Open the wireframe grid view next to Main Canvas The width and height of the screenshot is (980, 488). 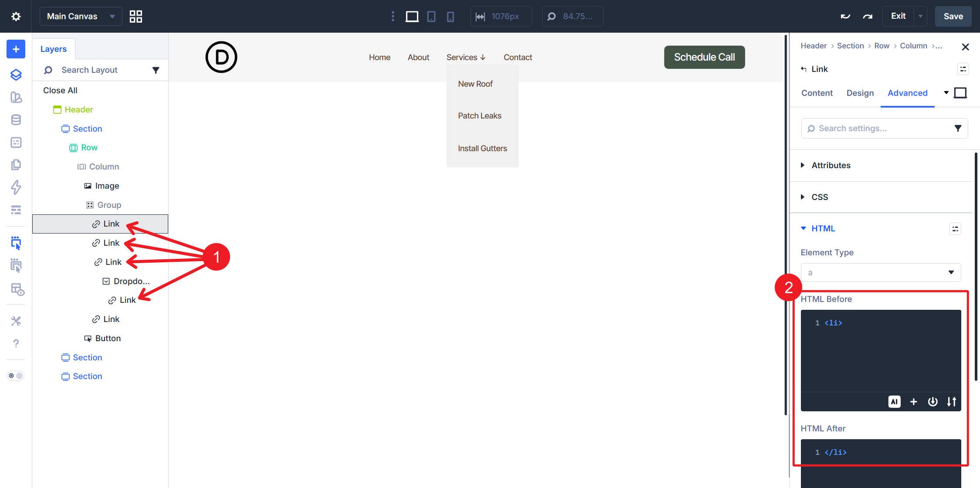click(x=136, y=16)
